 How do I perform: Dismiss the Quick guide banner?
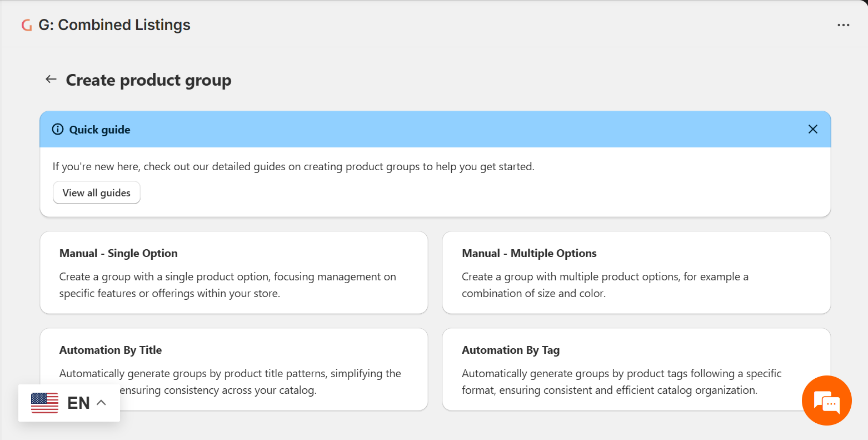[812, 129]
